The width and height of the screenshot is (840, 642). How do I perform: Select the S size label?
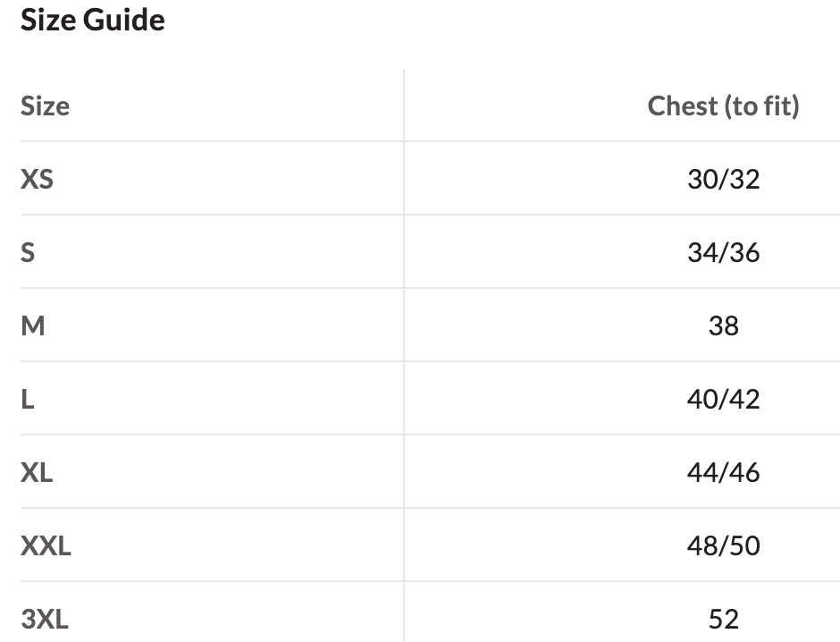point(28,253)
